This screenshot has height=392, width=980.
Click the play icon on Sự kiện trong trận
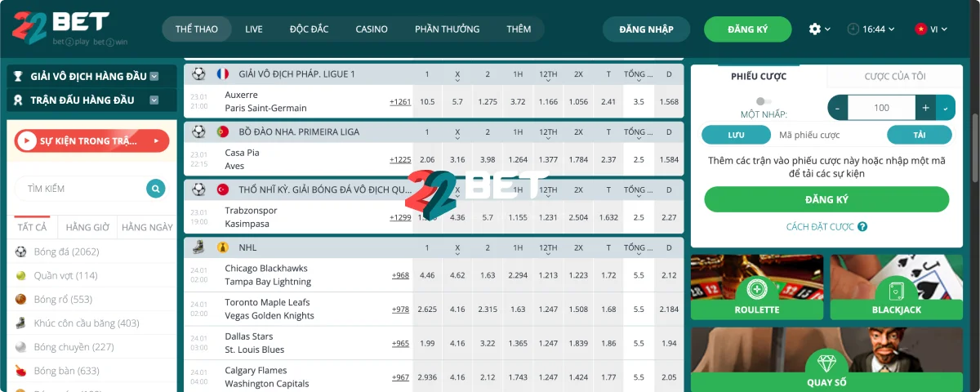(28, 141)
